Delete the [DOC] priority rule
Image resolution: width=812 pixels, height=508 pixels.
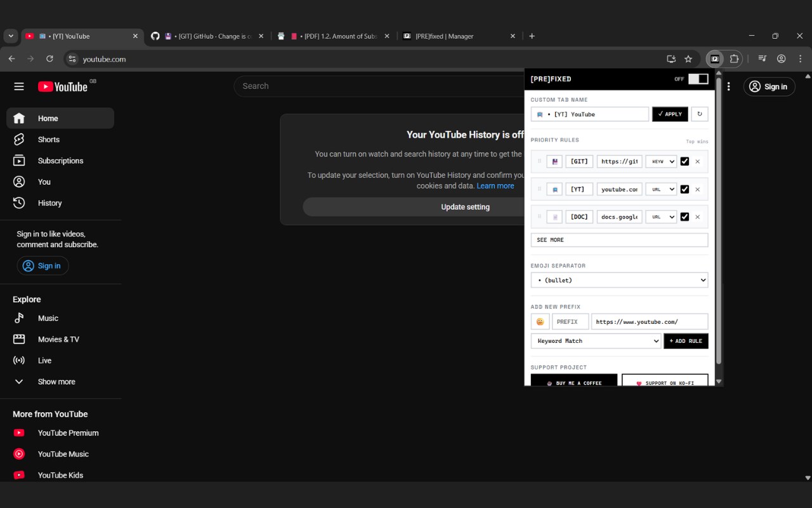[x=698, y=217]
